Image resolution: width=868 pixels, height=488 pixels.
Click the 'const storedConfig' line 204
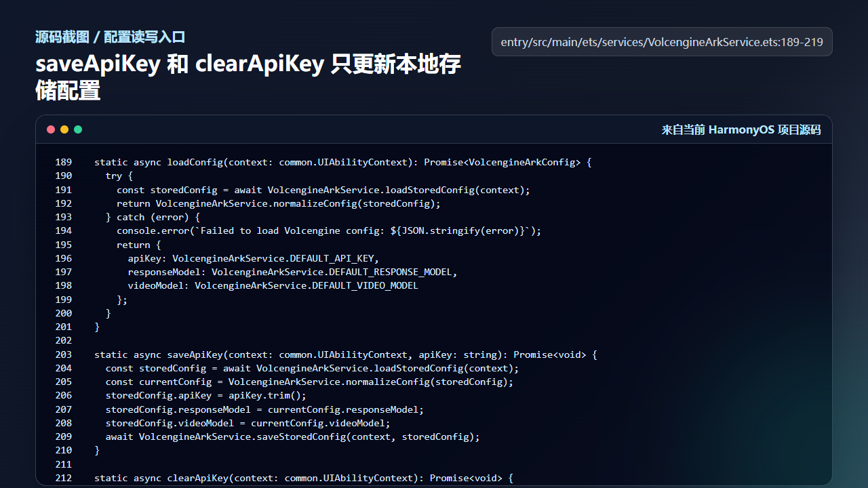(312, 368)
